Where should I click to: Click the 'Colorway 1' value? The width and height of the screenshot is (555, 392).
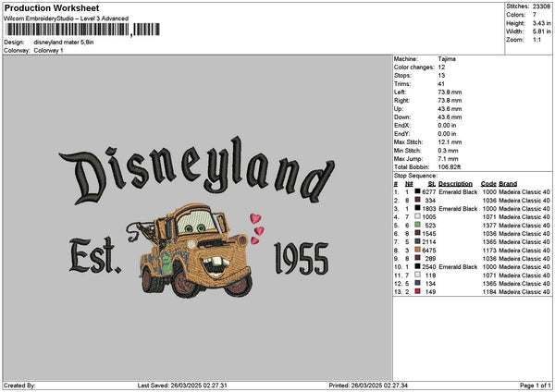point(48,51)
